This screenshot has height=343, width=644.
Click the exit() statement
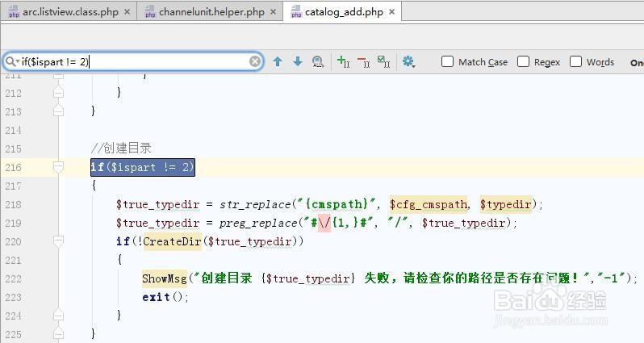(x=165, y=297)
